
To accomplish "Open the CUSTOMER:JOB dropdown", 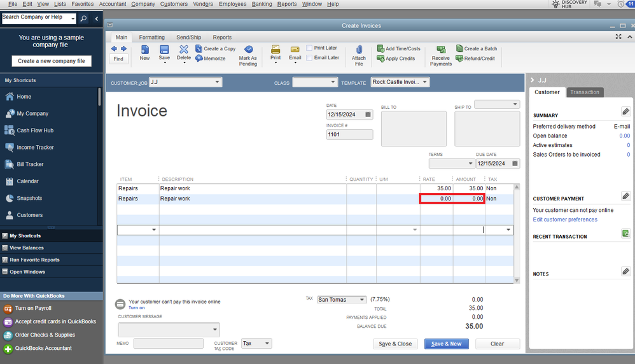I will point(217,82).
